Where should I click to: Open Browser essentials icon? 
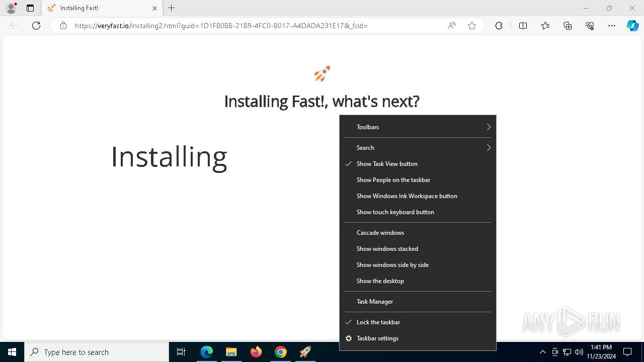tap(590, 26)
